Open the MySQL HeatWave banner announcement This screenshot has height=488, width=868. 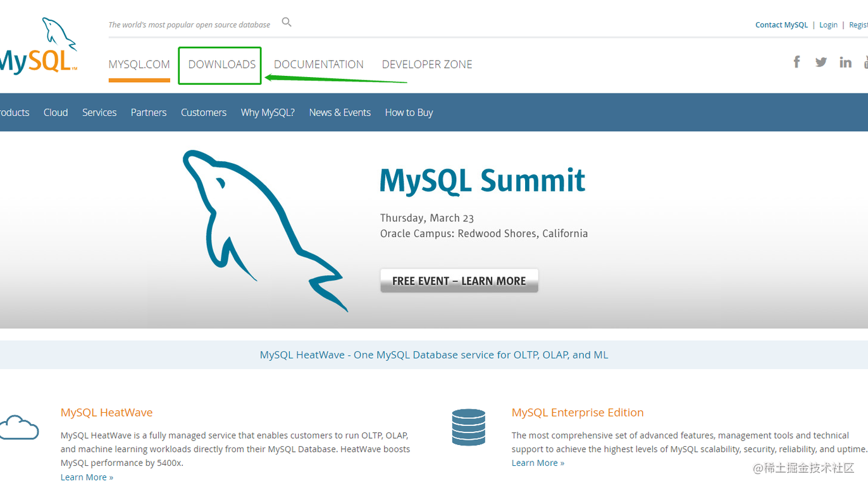click(434, 355)
